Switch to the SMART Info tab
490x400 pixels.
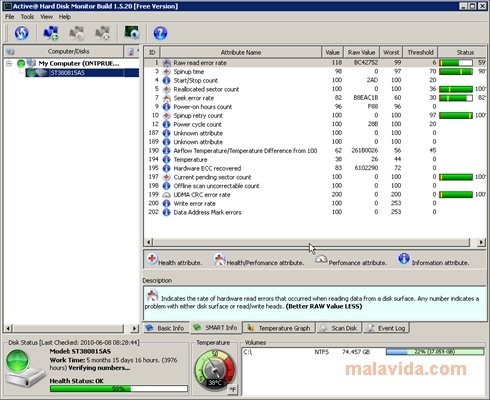[216, 328]
